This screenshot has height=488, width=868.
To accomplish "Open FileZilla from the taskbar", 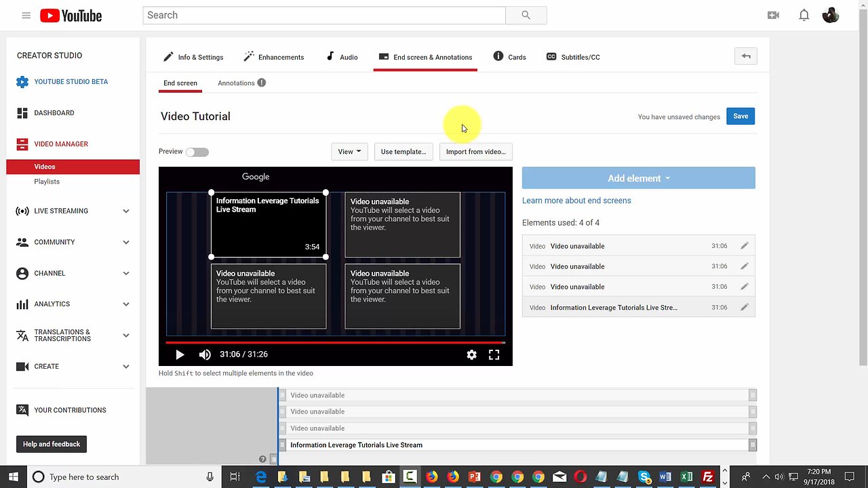I will (708, 477).
